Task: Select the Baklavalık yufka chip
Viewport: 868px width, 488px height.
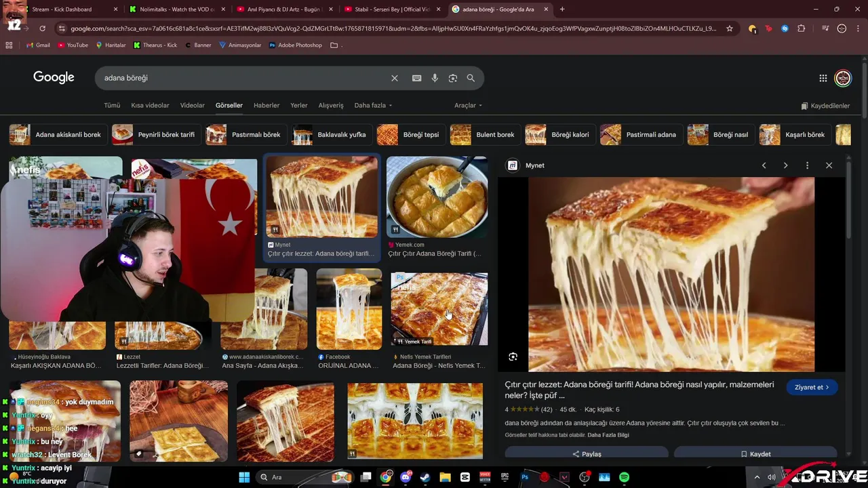Action: tap(332, 135)
